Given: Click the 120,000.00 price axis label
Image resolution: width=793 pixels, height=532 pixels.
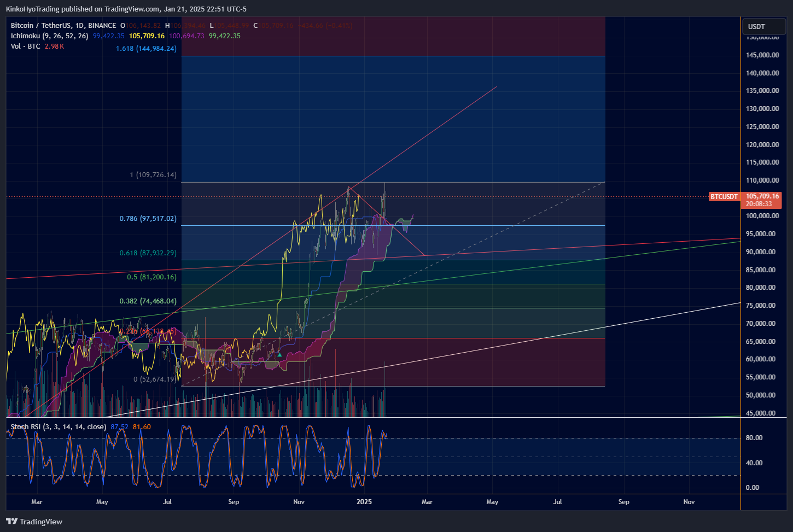Looking at the screenshot, I should coord(762,144).
